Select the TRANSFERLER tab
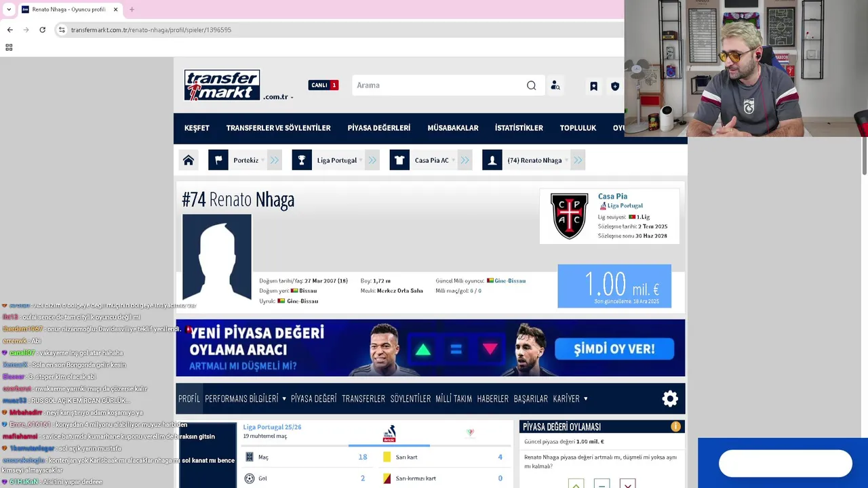 pyautogui.click(x=363, y=399)
